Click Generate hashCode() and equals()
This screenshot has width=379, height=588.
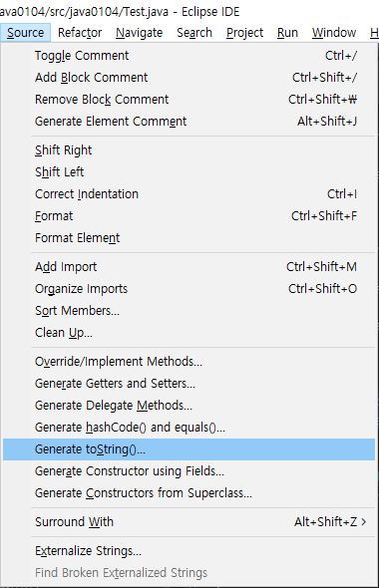(189, 428)
